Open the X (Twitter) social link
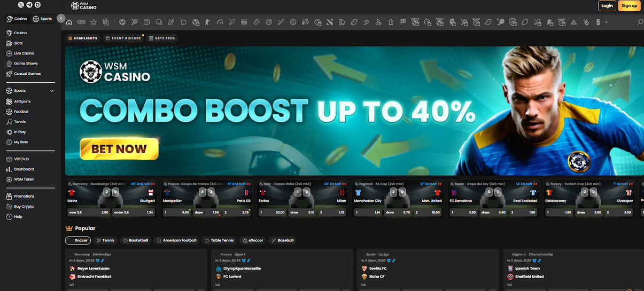The image size is (644, 291). click(x=21, y=5)
